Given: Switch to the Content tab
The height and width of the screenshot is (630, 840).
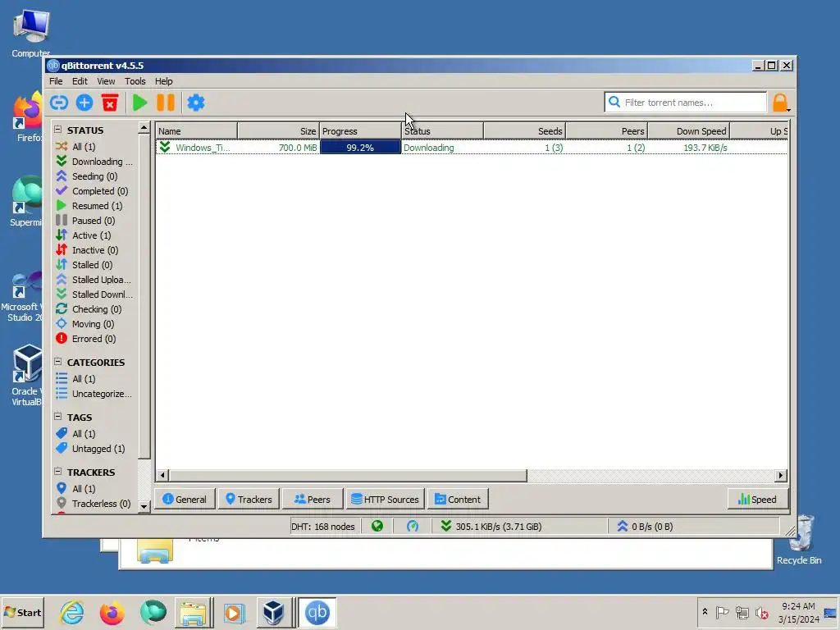Looking at the screenshot, I should pos(458,499).
